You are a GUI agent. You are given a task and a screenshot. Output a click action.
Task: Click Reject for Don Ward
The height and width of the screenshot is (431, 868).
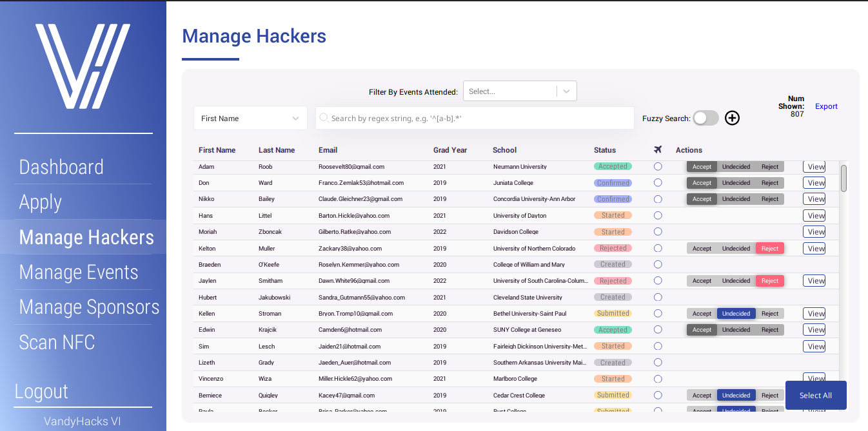(x=769, y=183)
